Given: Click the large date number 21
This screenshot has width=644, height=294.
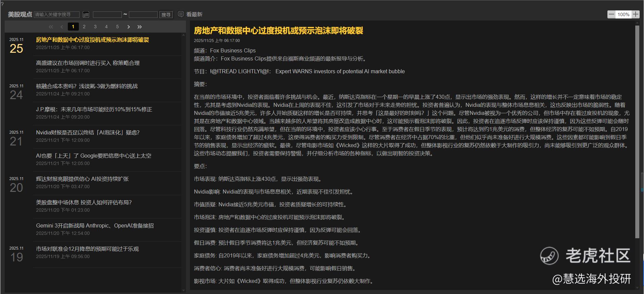Looking at the screenshot, I should coord(16,141).
